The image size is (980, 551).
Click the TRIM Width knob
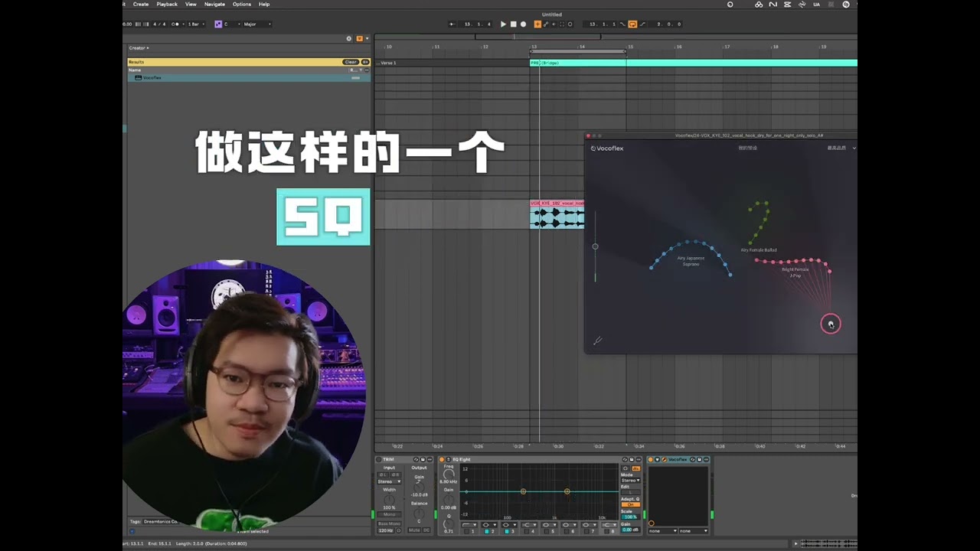389,499
